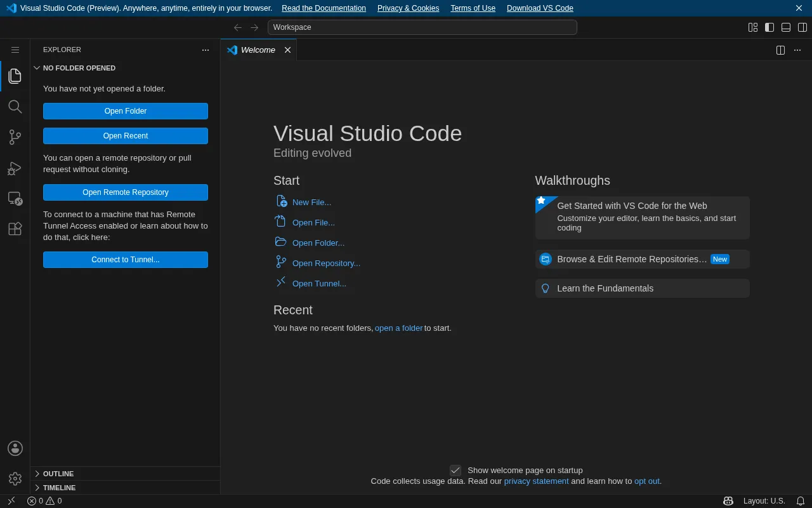This screenshot has height=508, width=812.
Task: Click the Copilot status icon
Action: [x=728, y=501]
